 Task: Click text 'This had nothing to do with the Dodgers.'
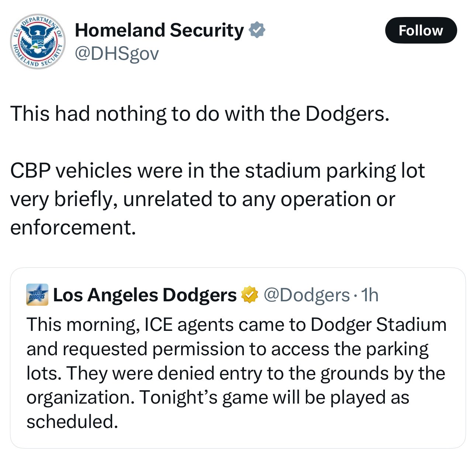tap(200, 114)
